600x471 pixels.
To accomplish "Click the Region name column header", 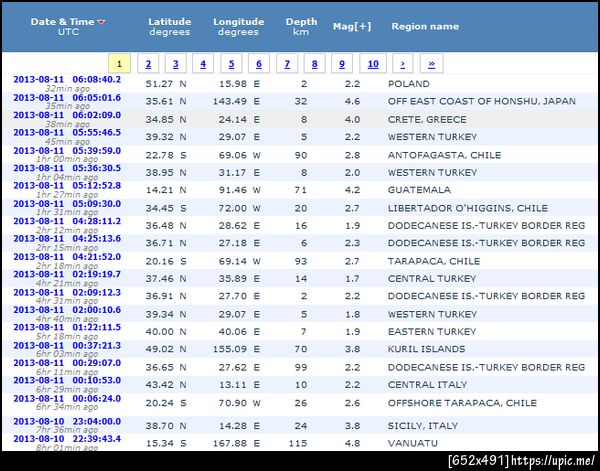I will pyautogui.click(x=425, y=26).
